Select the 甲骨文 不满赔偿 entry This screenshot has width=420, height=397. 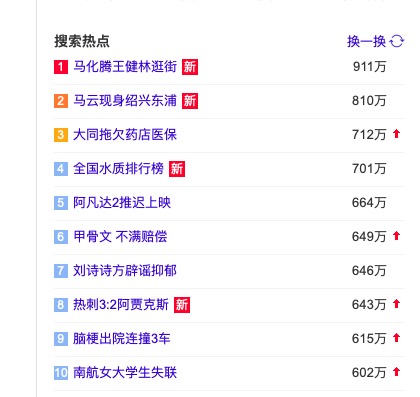(120, 237)
